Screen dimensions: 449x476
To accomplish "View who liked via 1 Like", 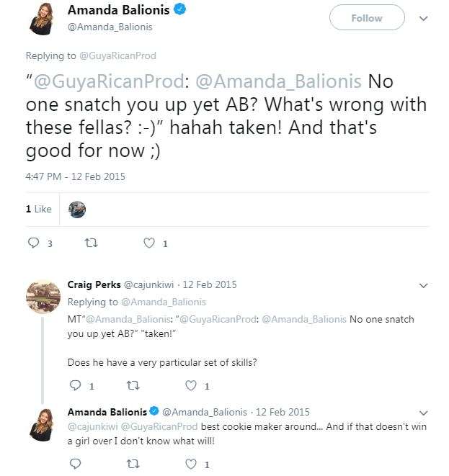I will (x=39, y=209).
